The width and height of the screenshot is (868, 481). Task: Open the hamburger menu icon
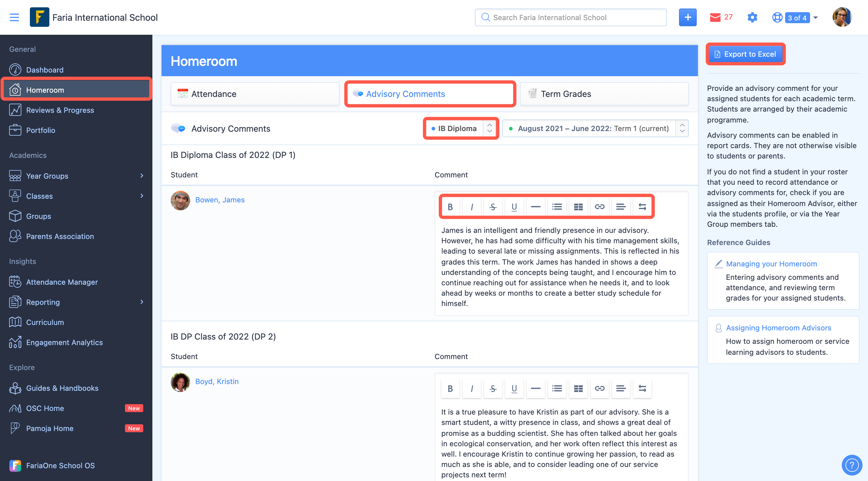(x=14, y=17)
